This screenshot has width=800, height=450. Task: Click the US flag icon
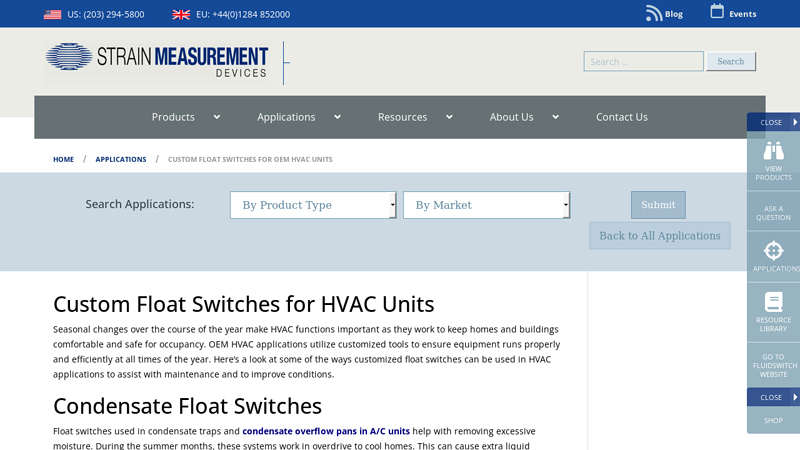(52, 15)
